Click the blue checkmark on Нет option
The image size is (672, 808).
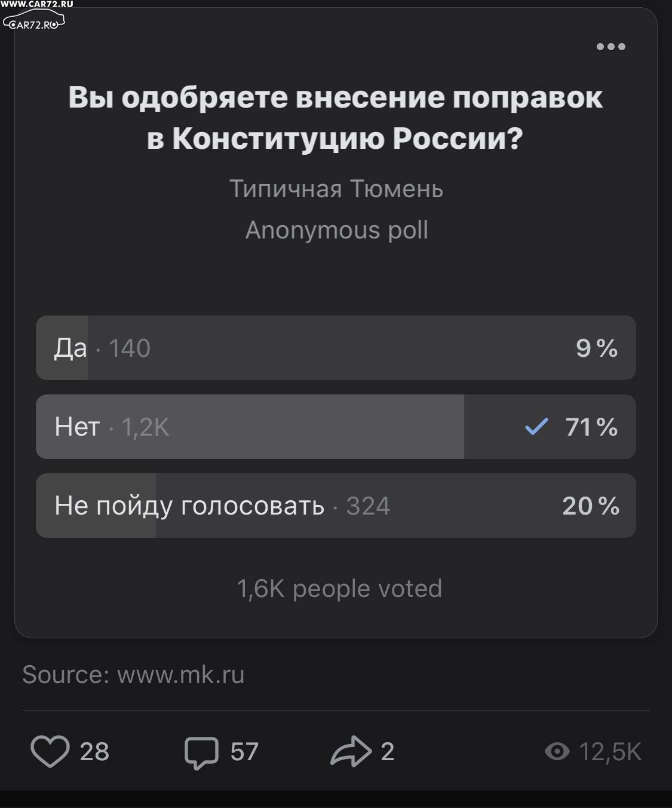[x=536, y=427]
